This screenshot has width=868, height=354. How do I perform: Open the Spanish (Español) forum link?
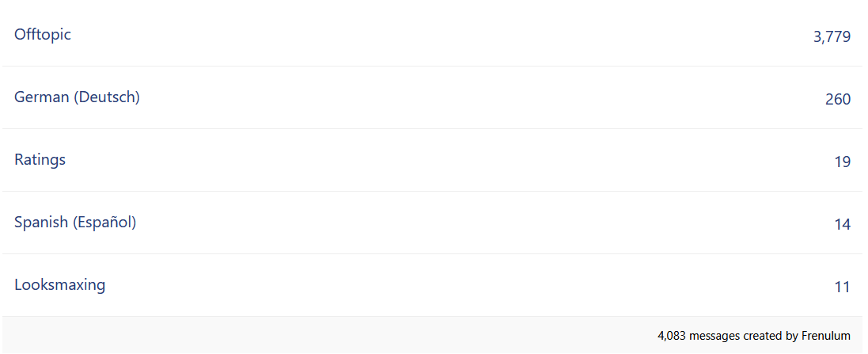(x=75, y=223)
